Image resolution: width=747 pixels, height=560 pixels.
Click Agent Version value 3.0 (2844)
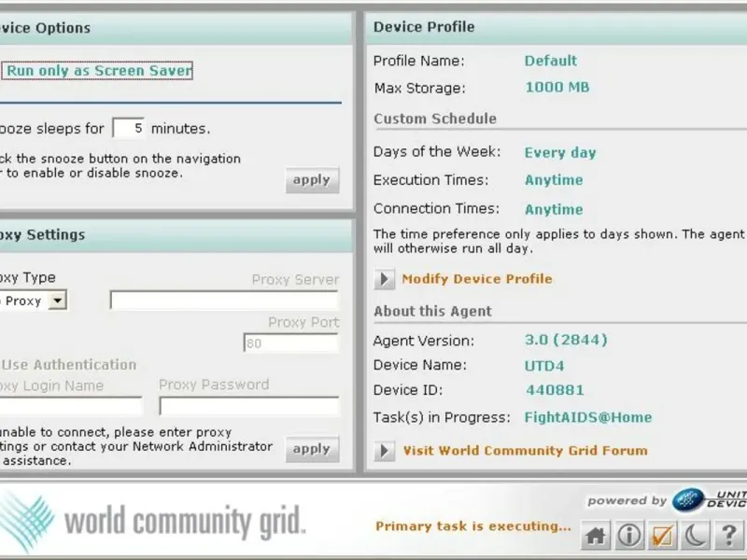[x=566, y=340]
